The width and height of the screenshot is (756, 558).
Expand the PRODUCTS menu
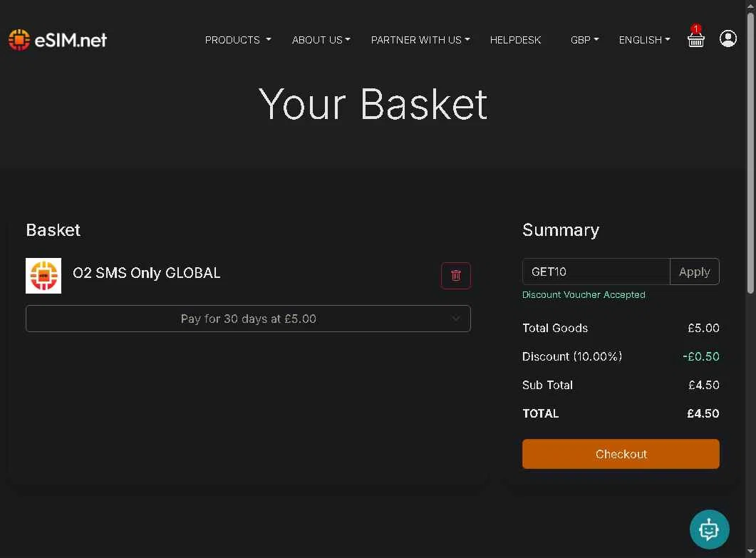[x=238, y=40]
